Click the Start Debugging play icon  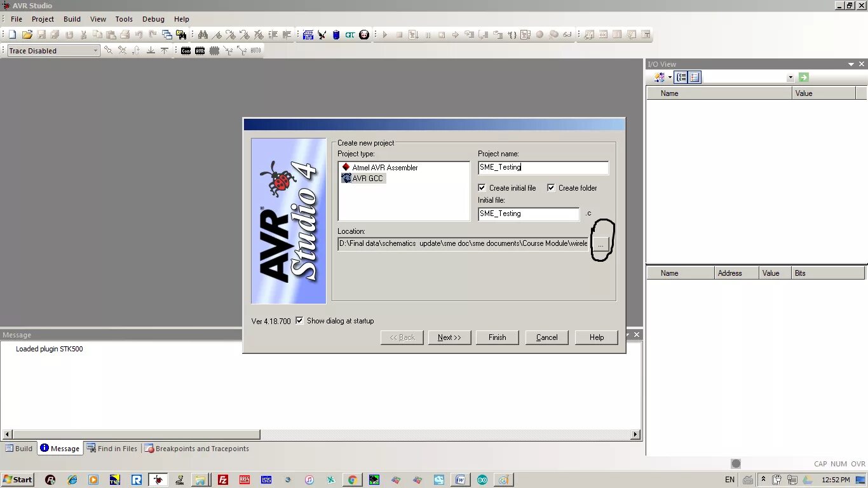pos(385,35)
